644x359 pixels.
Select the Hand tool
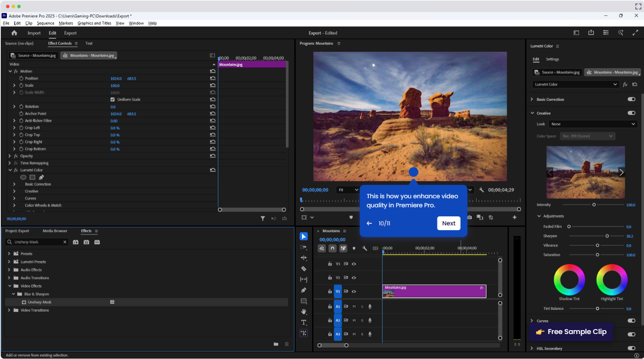click(303, 312)
